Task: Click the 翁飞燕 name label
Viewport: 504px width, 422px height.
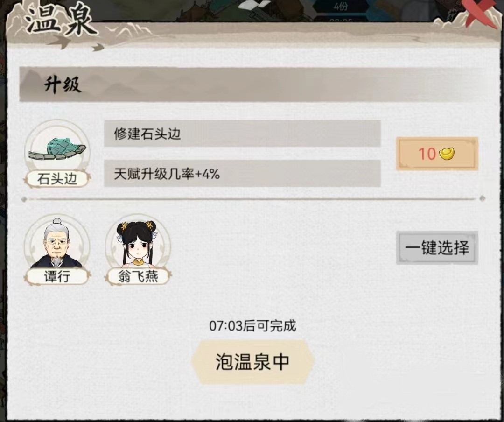Action: pyautogui.click(x=138, y=276)
